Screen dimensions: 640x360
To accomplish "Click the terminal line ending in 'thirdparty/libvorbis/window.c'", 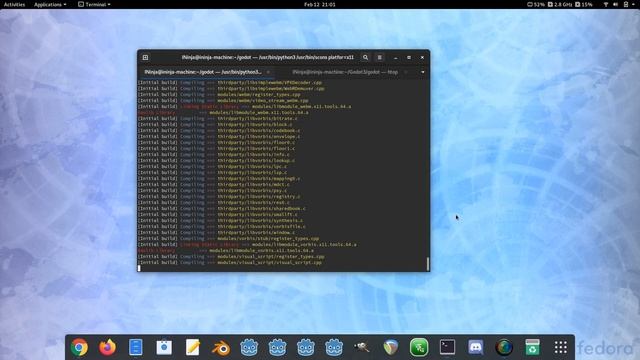I will click(216, 232).
